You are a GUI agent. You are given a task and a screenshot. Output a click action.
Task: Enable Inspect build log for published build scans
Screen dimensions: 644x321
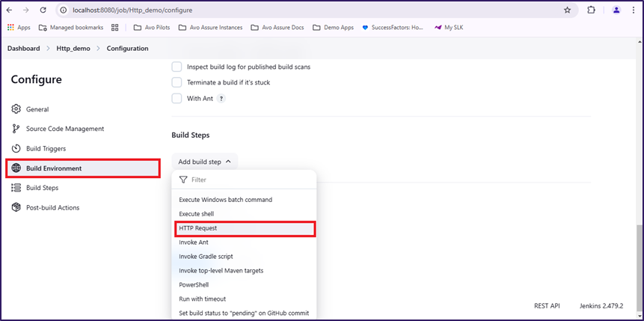177,67
